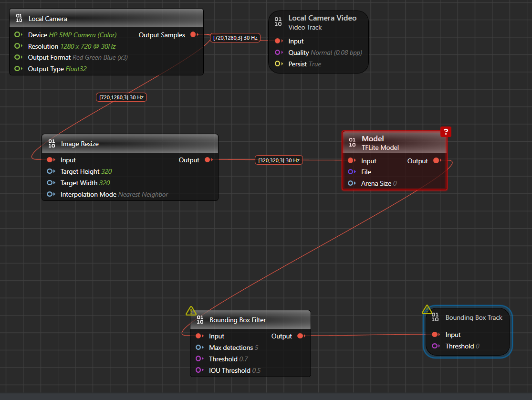Click the Input port of Local Camera Video
532x400 pixels.
[278, 41]
